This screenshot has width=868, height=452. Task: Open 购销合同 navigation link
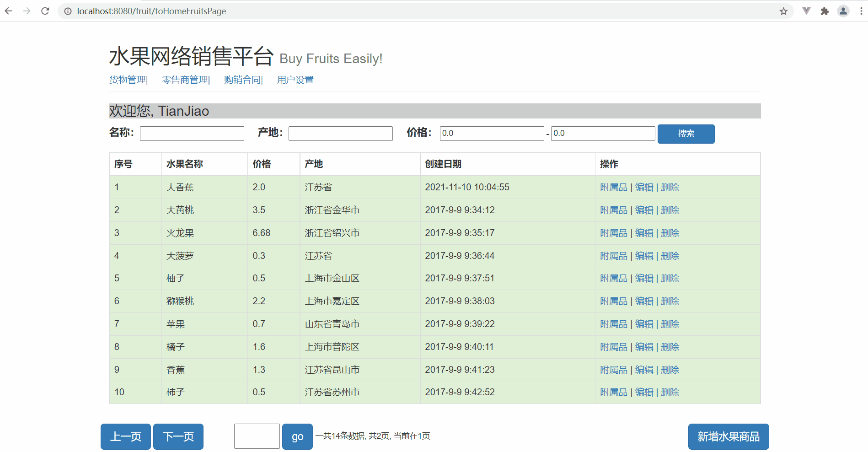pos(243,80)
